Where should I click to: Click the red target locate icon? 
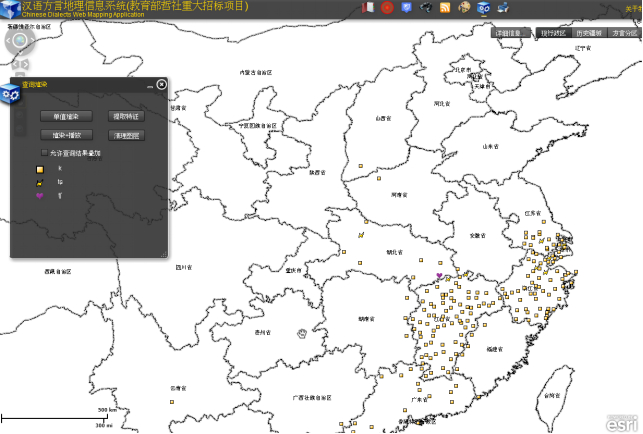point(387,7)
